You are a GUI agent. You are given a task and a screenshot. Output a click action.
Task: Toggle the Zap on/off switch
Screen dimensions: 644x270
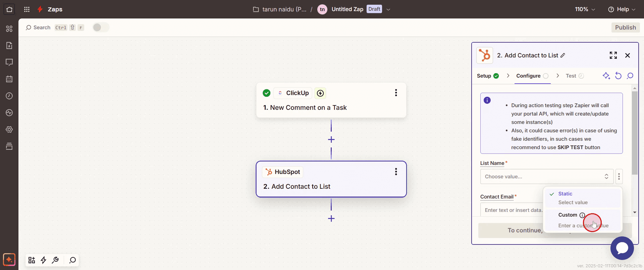[x=101, y=28]
